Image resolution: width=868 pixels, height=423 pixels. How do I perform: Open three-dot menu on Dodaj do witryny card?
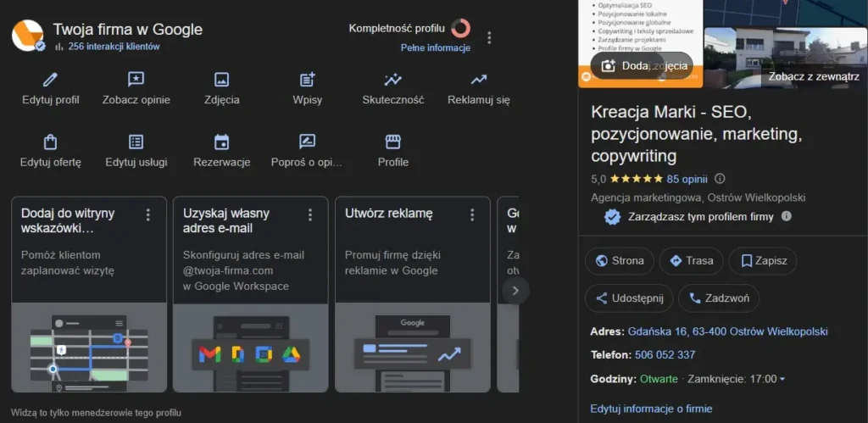click(x=147, y=214)
